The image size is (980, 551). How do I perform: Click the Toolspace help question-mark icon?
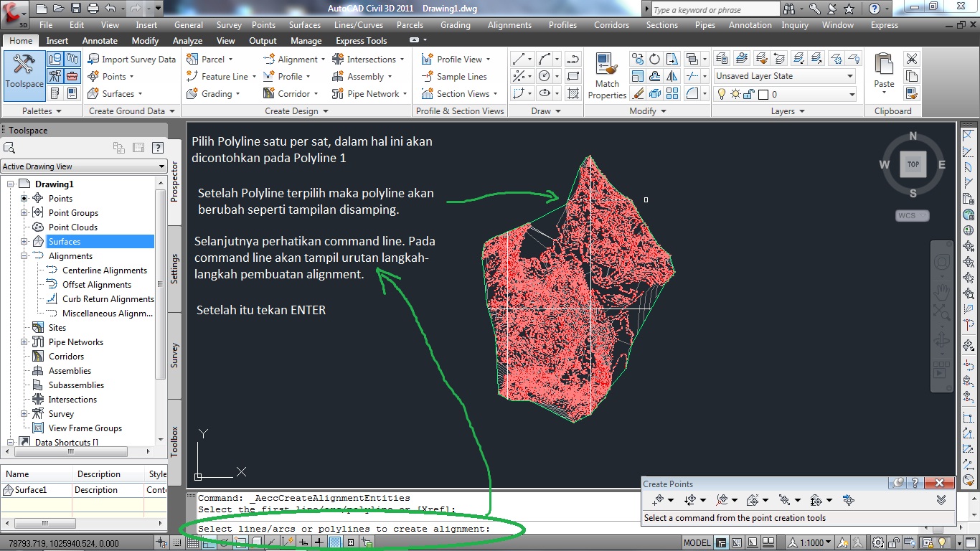click(x=159, y=148)
